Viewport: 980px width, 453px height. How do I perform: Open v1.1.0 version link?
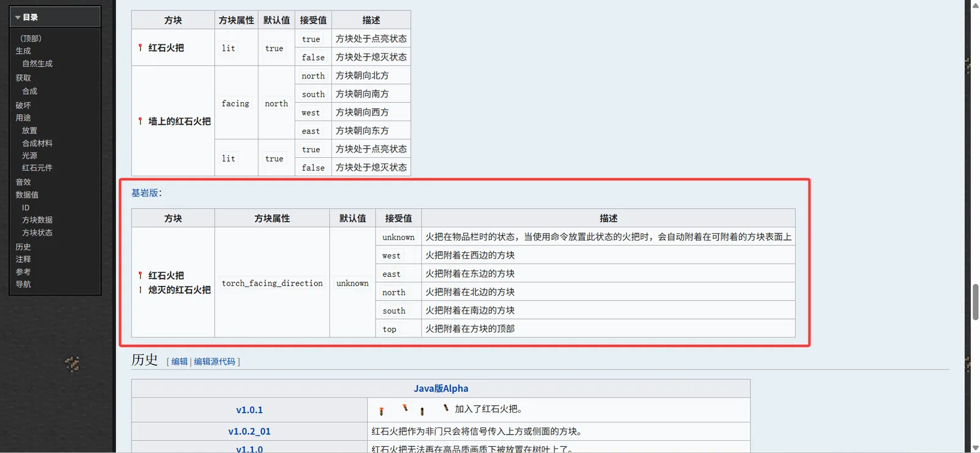(249, 449)
